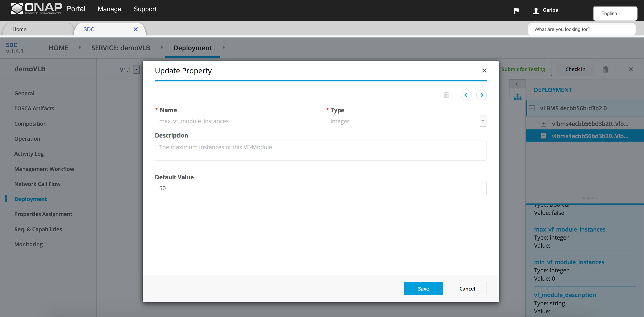Delete the property using the dialog trash icon
644x317 pixels.
pos(446,95)
